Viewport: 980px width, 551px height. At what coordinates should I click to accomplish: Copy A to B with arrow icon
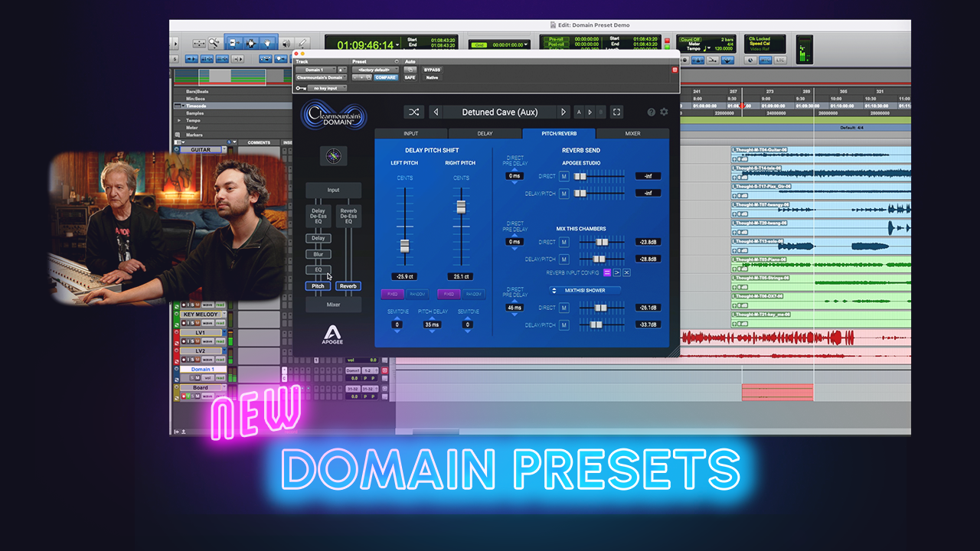pos(590,112)
